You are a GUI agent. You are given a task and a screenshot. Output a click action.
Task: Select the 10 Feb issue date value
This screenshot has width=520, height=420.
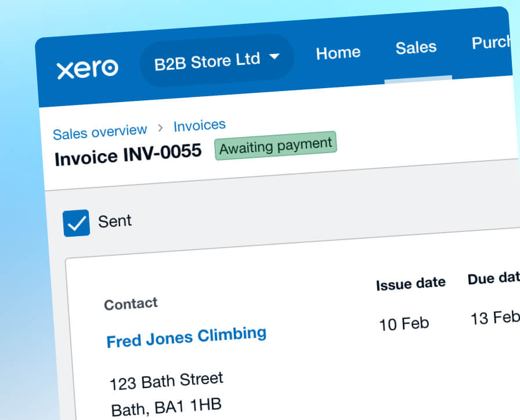pyautogui.click(x=404, y=323)
